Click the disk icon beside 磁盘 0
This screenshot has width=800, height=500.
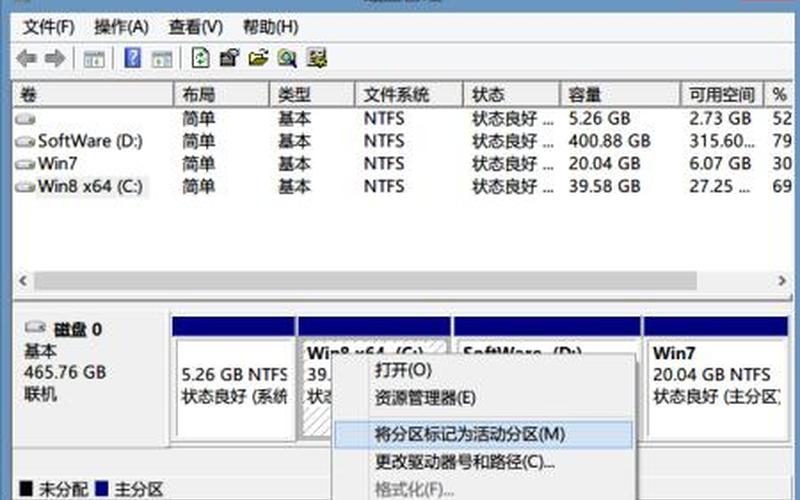(x=35, y=327)
